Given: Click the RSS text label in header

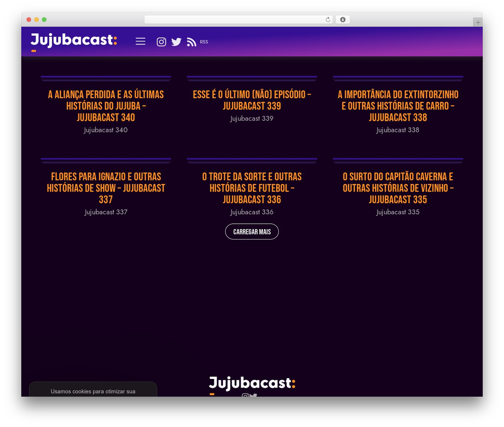Looking at the screenshot, I should 204,42.
